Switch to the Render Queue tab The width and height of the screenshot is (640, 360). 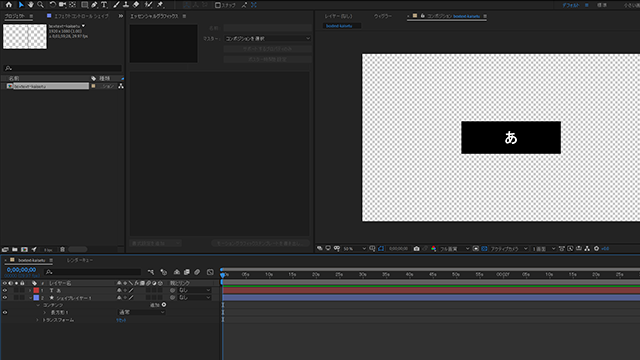(x=80, y=260)
